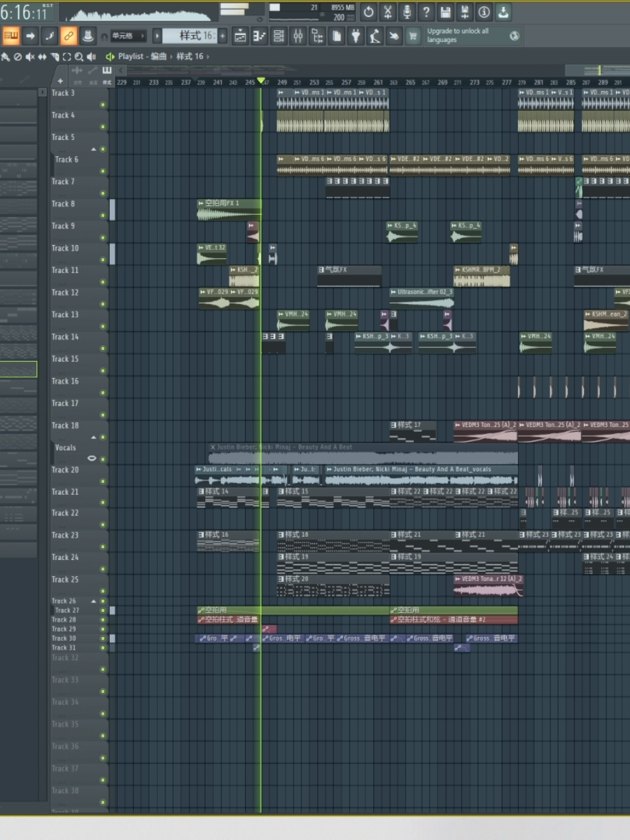The width and height of the screenshot is (630, 840).
Task: Click the playlist overview scrollbar
Action: (x=374, y=69)
